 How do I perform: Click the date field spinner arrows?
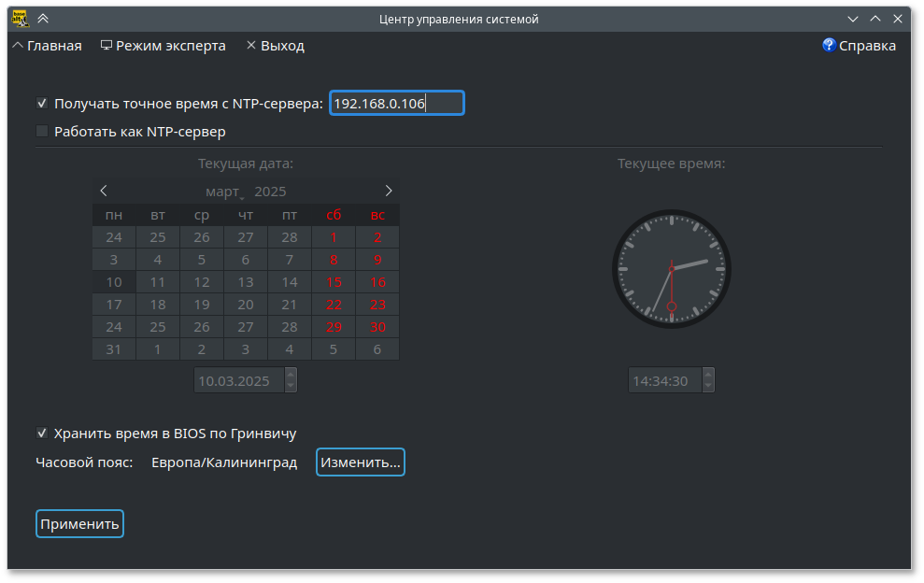[291, 380]
